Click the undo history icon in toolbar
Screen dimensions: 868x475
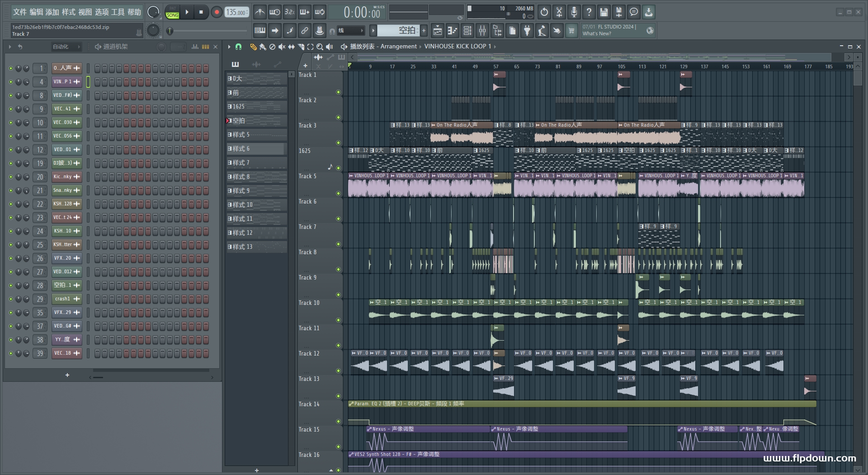[x=544, y=12]
